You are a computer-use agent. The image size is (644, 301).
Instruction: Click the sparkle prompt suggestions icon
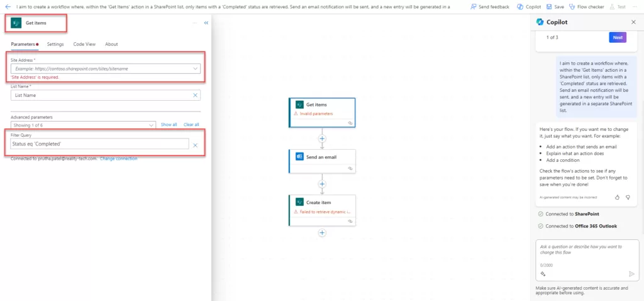pos(543,274)
